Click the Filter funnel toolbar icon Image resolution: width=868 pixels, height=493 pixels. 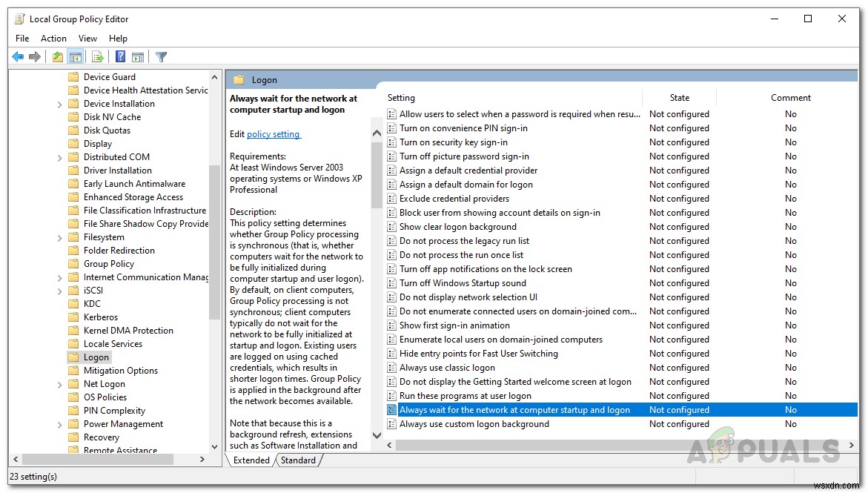[161, 56]
